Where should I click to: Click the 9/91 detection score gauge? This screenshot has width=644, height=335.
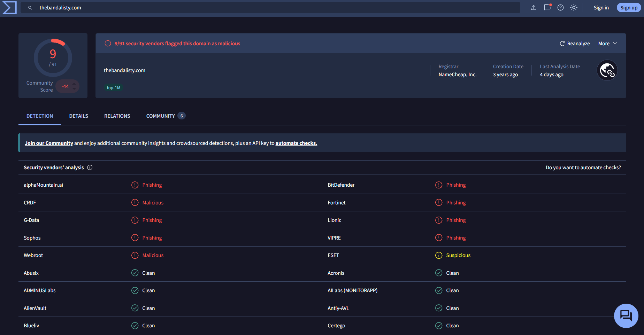pyautogui.click(x=53, y=58)
